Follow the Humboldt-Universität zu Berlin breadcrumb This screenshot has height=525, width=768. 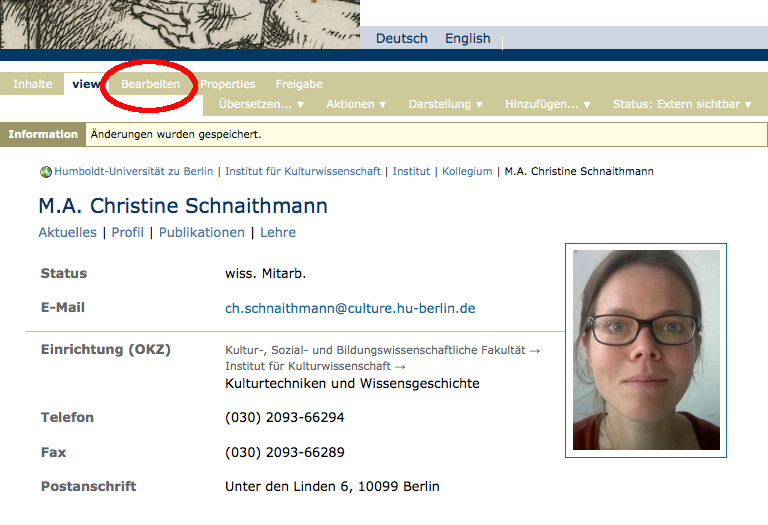point(134,171)
